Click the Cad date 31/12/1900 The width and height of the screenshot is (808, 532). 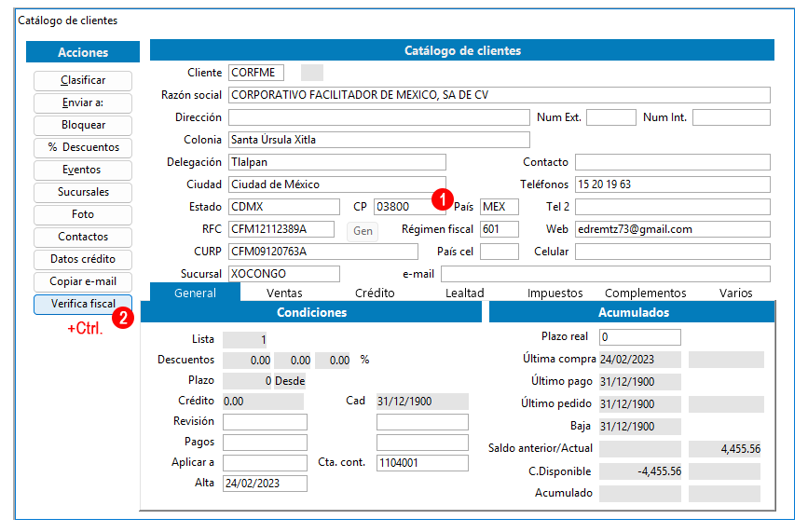pos(422,402)
